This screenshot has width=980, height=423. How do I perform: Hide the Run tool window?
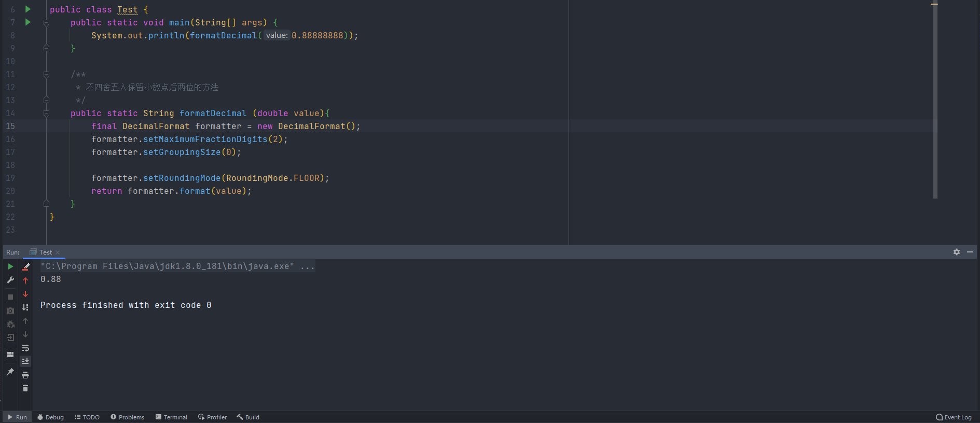pyautogui.click(x=970, y=252)
